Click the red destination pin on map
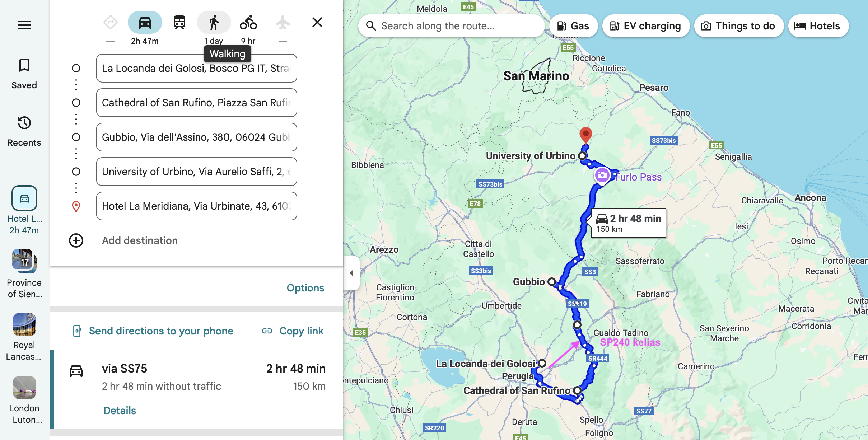 [585, 135]
